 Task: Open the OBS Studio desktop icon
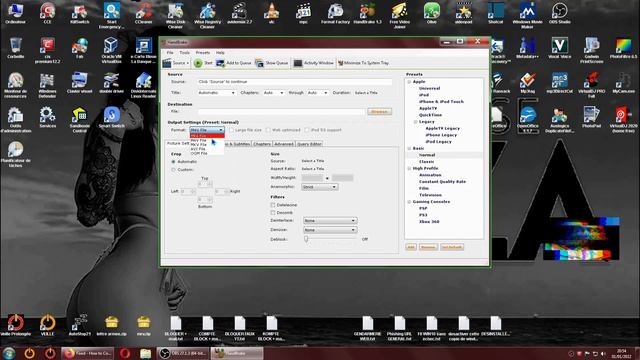pos(559,13)
